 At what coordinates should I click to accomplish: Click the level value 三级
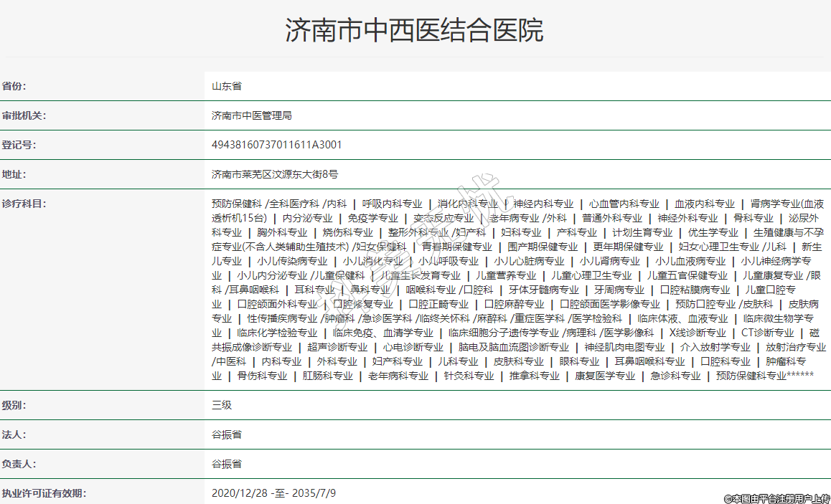tap(222, 405)
